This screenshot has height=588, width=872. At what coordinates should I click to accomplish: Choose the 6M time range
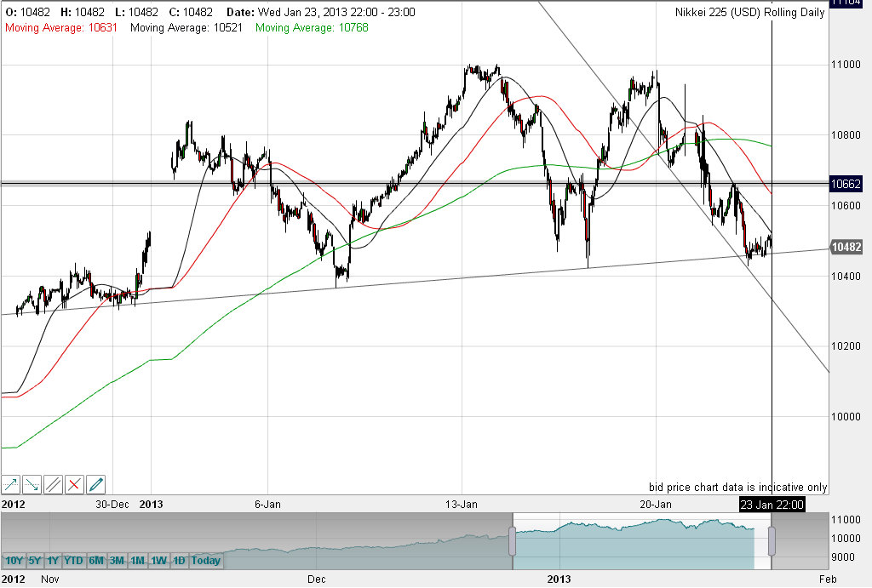tap(96, 560)
